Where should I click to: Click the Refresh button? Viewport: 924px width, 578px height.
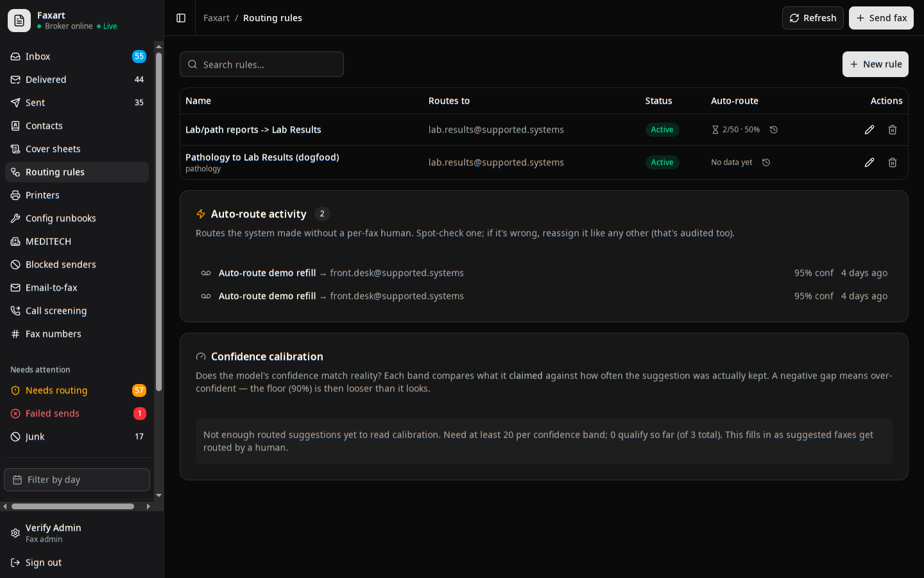click(812, 18)
